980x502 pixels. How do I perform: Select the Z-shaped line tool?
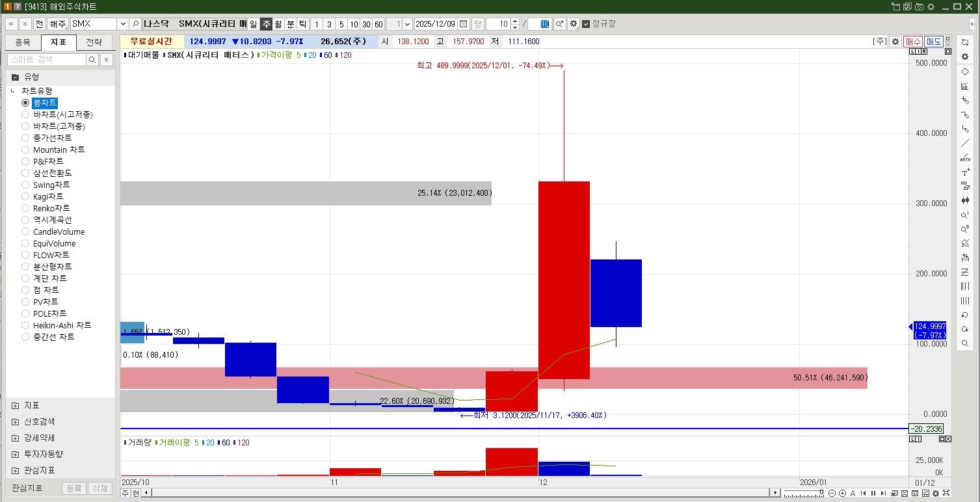pos(965,272)
